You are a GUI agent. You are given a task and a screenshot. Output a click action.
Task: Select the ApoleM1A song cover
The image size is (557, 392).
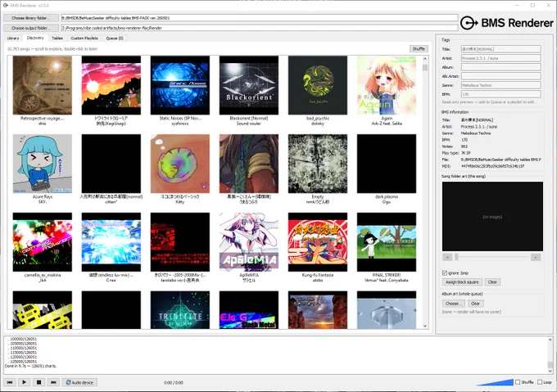click(249, 242)
